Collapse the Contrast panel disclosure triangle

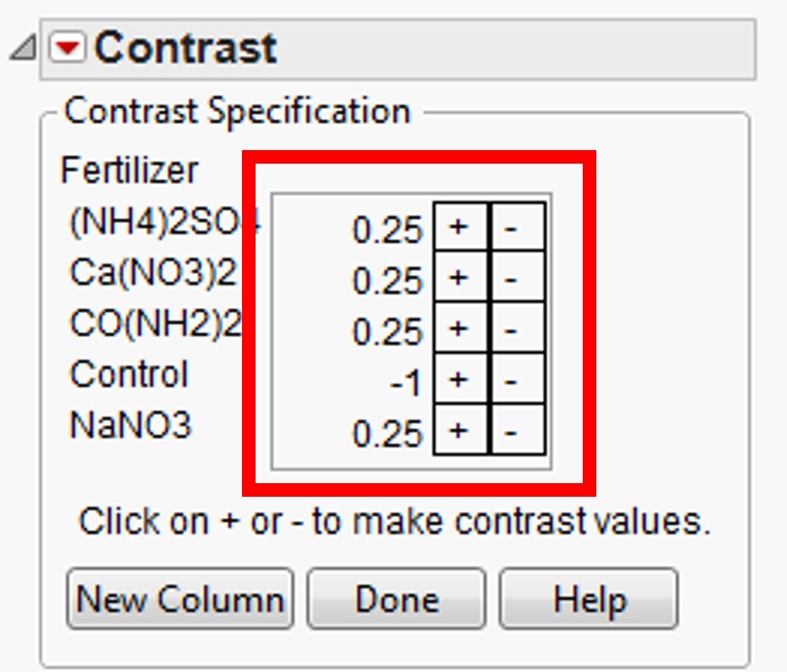(22, 49)
